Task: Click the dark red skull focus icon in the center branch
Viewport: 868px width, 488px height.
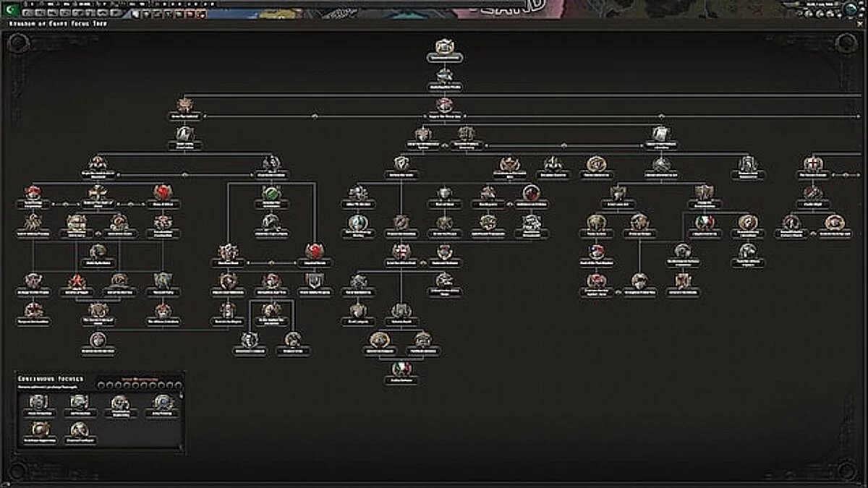Action: (x=531, y=193)
